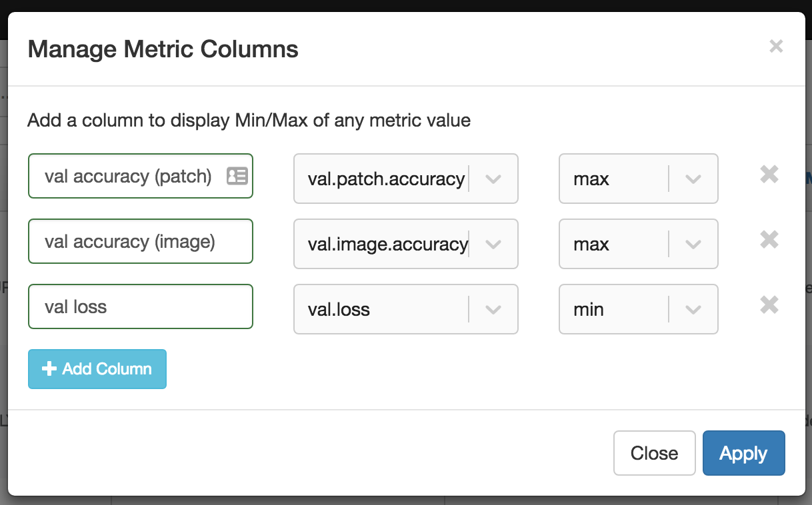
Task: Remove the val accuracy (patch) column row
Action: pyautogui.click(x=769, y=175)
